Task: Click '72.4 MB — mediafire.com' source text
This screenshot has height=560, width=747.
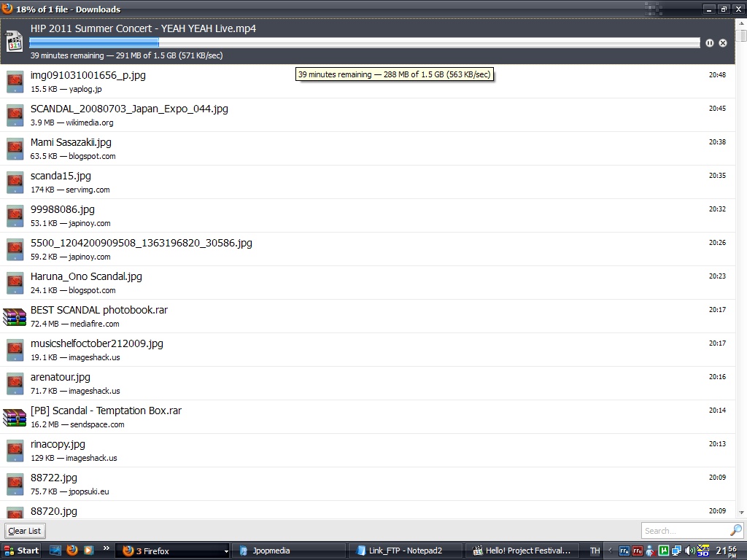Action: click(x=75, y=324)
